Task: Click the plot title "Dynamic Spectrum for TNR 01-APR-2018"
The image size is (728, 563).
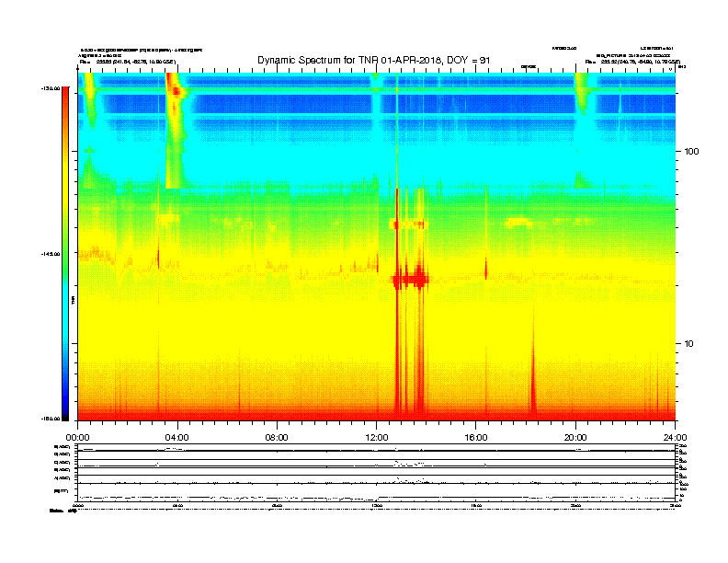Action: pos(374,60)
